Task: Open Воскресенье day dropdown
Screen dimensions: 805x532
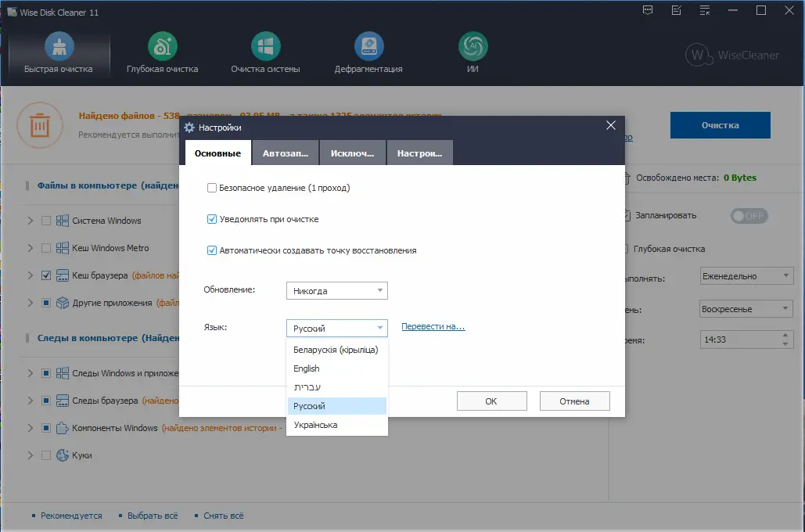Action: (x=746, y=309)
